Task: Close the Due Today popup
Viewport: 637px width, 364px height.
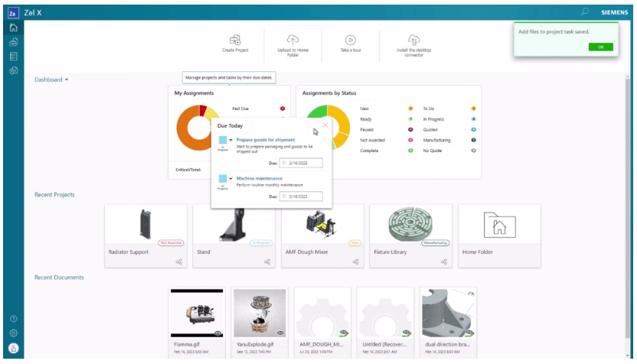Action: (x=325, y=125)
